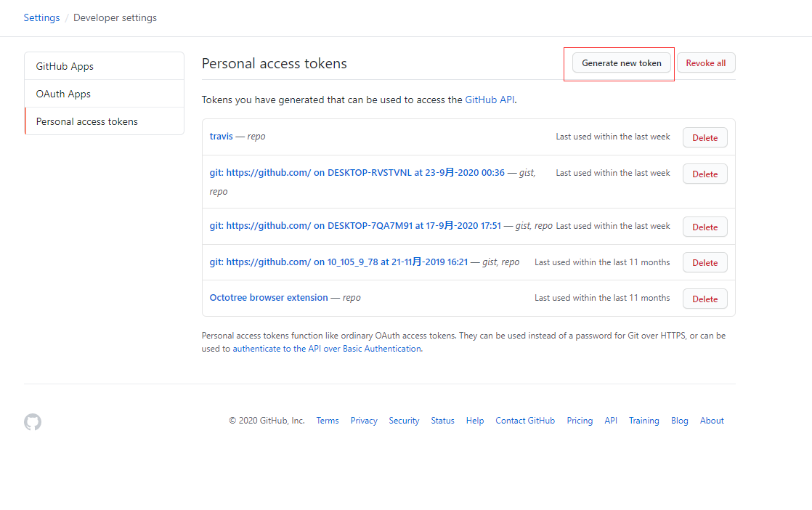The image size is (812, 510).
Task: Open the OAuth Apps sidebar item
Action: pyautogui.click(x=104, y=94)
